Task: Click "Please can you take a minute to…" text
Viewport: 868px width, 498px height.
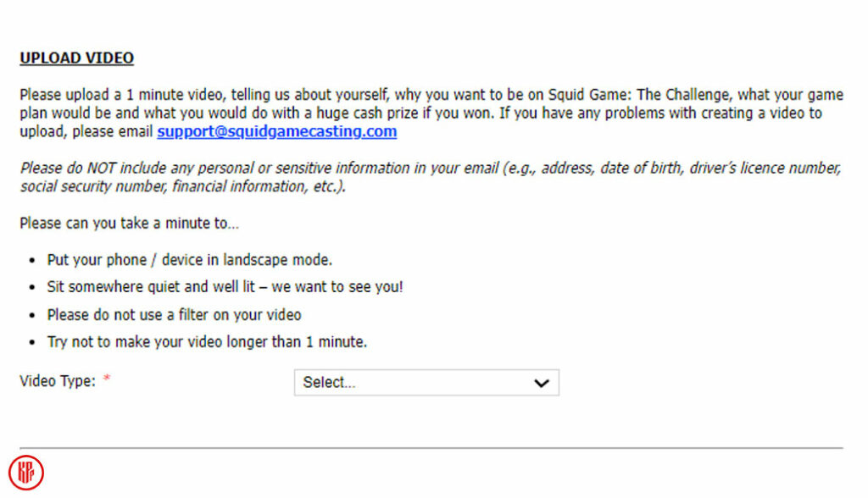Action: click(129, 224)
